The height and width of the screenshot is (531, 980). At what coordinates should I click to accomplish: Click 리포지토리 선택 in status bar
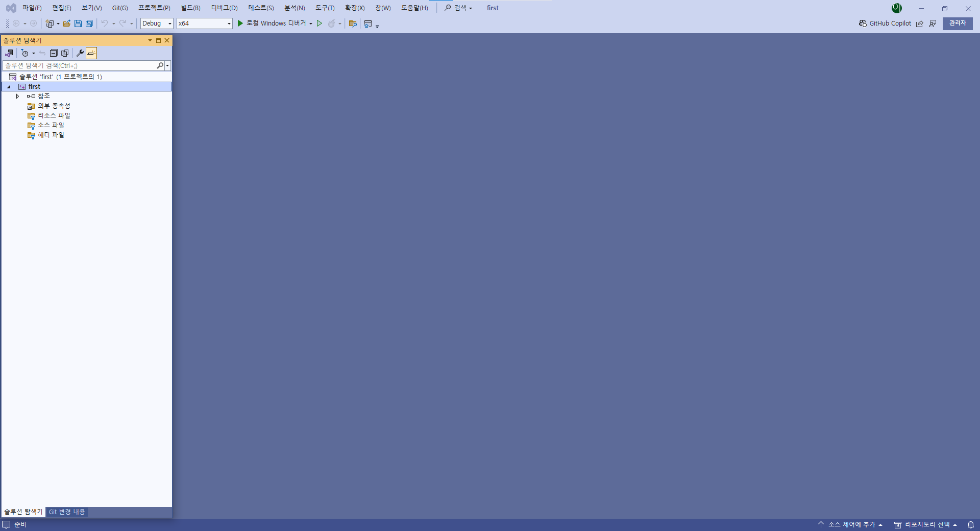926,525
